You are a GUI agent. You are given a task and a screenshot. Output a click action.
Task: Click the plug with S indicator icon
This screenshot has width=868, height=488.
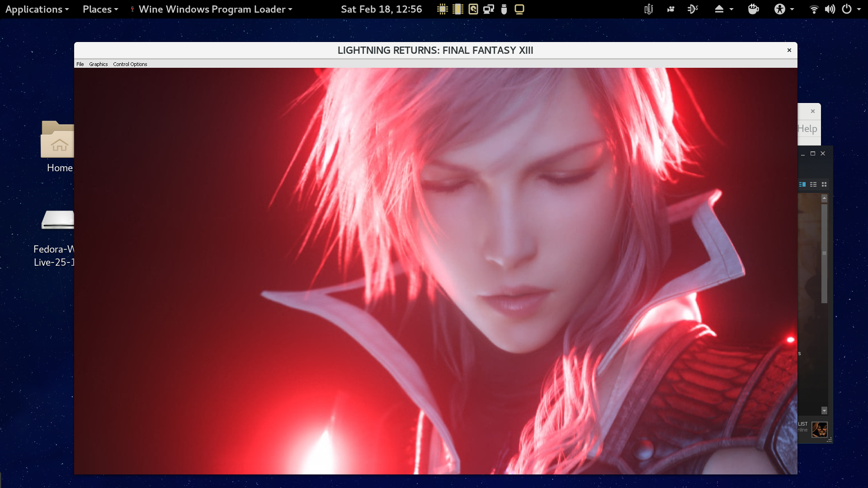click(x=693, y=9)
